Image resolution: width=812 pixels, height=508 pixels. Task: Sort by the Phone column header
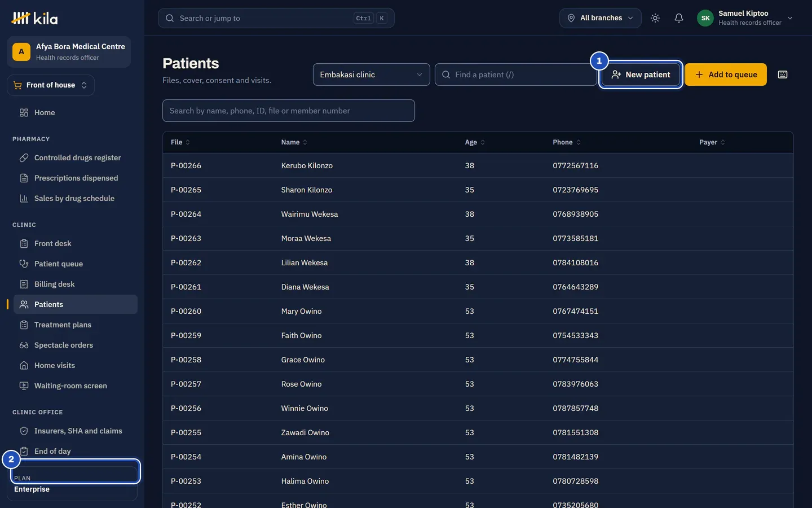[567, 142]
